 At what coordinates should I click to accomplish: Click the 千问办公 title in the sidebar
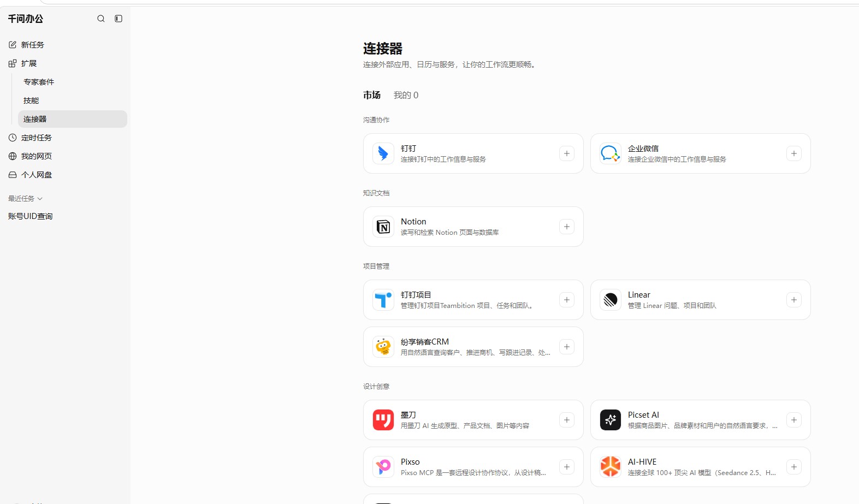[26, 19]
